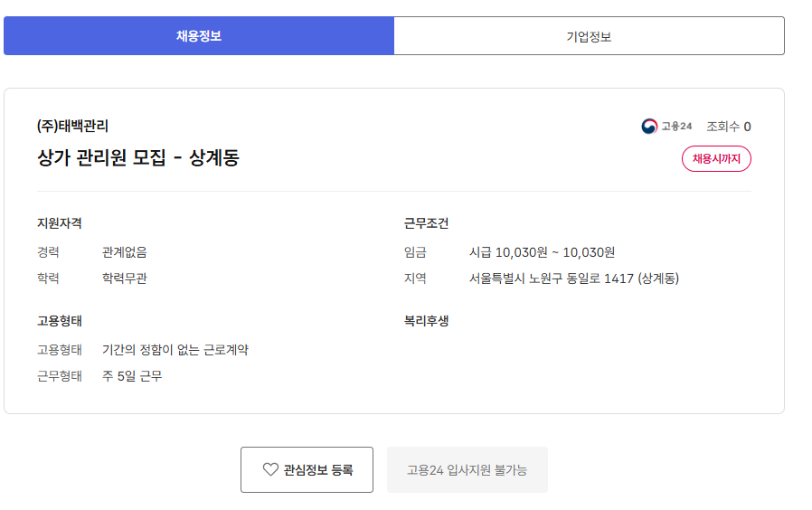Click the 기간의 정함이 없는 근로계약 text

[175, 350]
